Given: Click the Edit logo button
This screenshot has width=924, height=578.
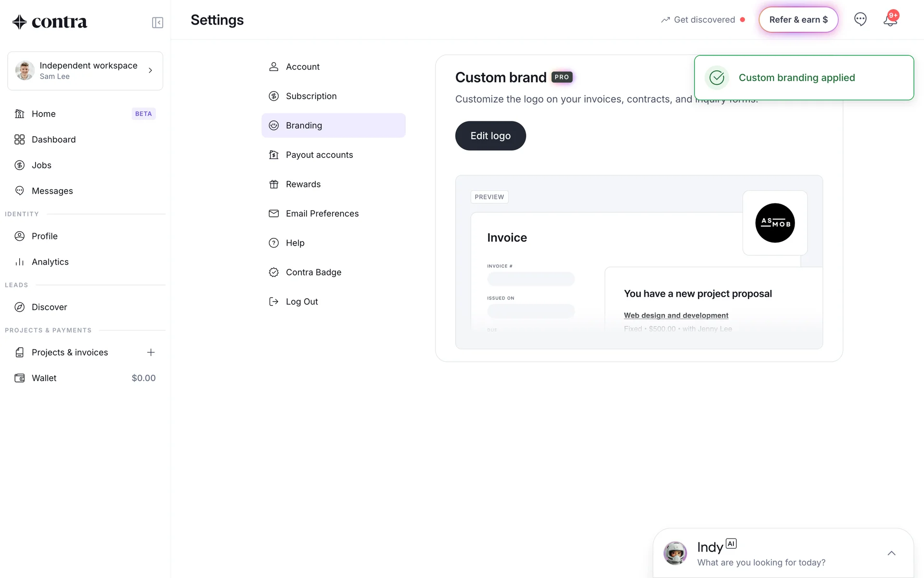Looking at the screenshot, I should tap(490, 136).
